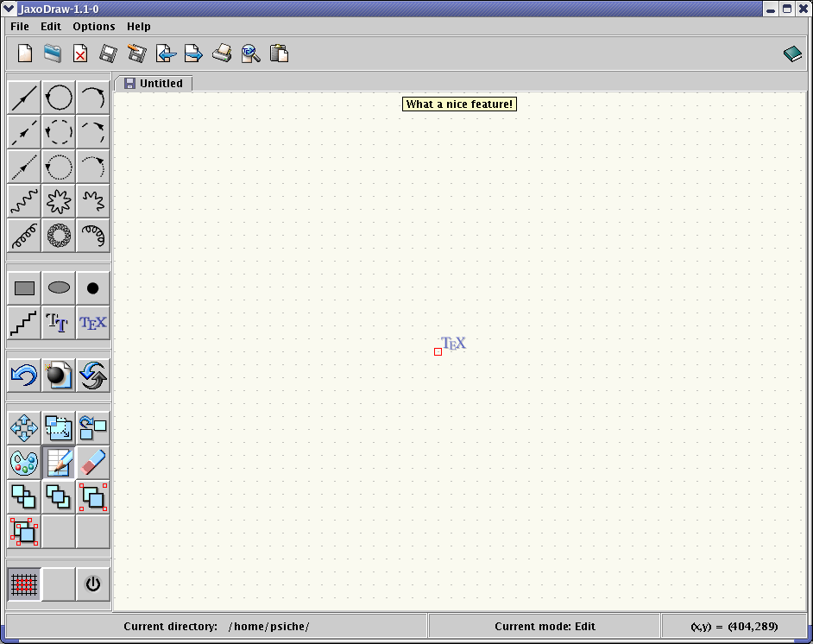
Task: Click the second overlapping squares icon
Action: point(59,497)
